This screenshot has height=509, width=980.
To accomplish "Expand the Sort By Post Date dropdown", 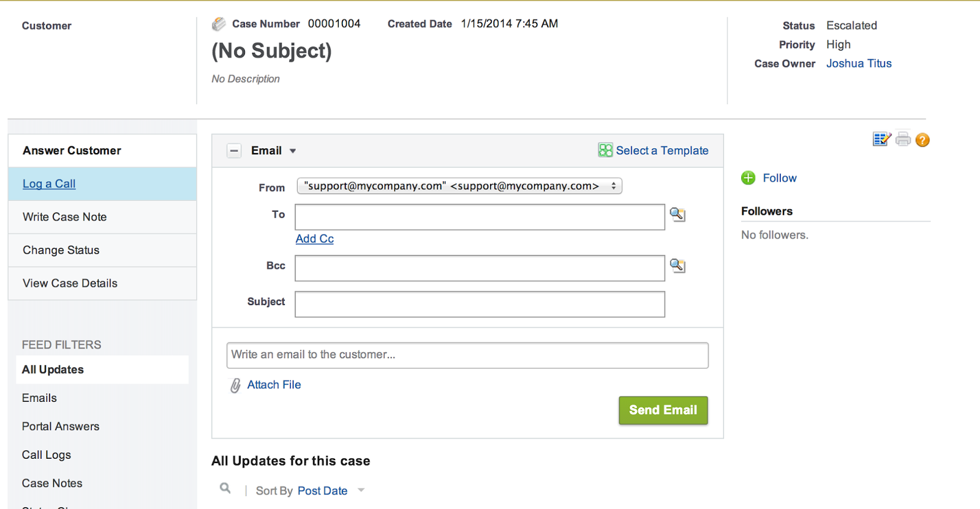I will (x=361, y=491).
